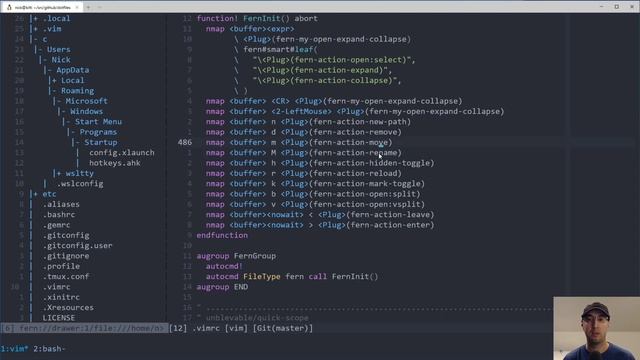Open the .gitconfig file
This screenshot has height=360, width=640.
[66, 235]
